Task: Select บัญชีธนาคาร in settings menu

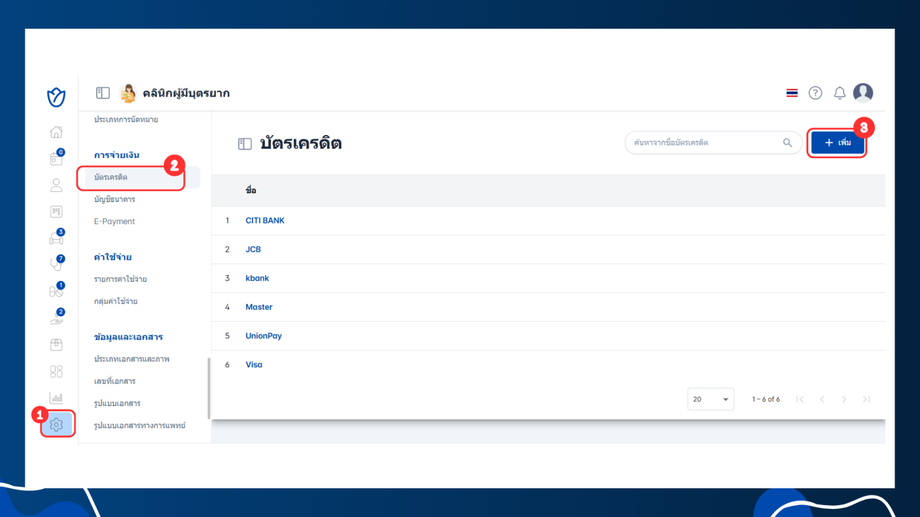Action: point(114,199)
